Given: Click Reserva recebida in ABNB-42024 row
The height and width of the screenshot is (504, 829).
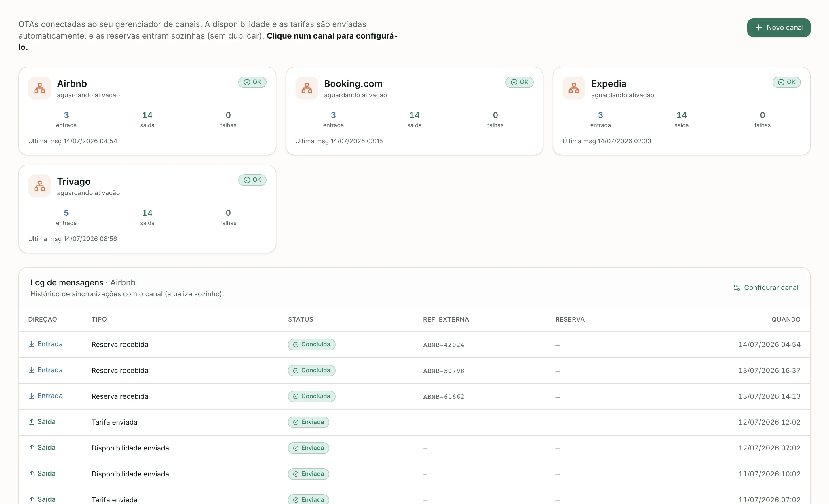Looking at the screenshot, I should pos(120,344).
